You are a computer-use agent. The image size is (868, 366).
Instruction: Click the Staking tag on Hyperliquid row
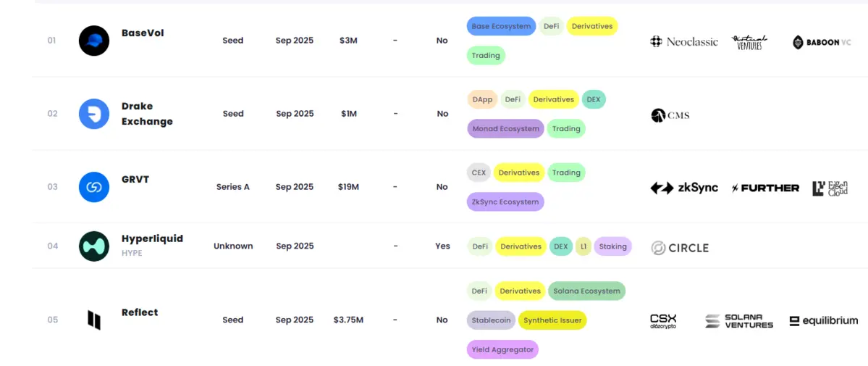click(612, 246)
